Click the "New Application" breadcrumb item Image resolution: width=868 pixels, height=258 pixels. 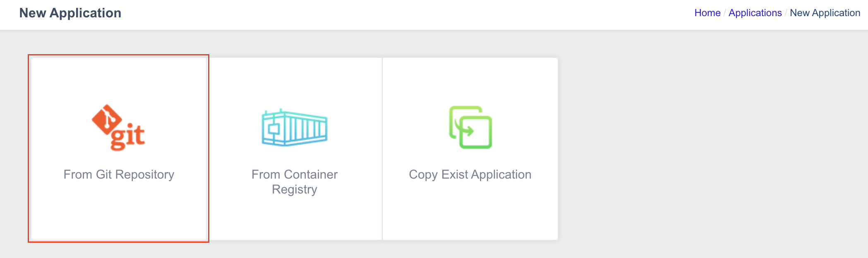click(x=825, y=13)
